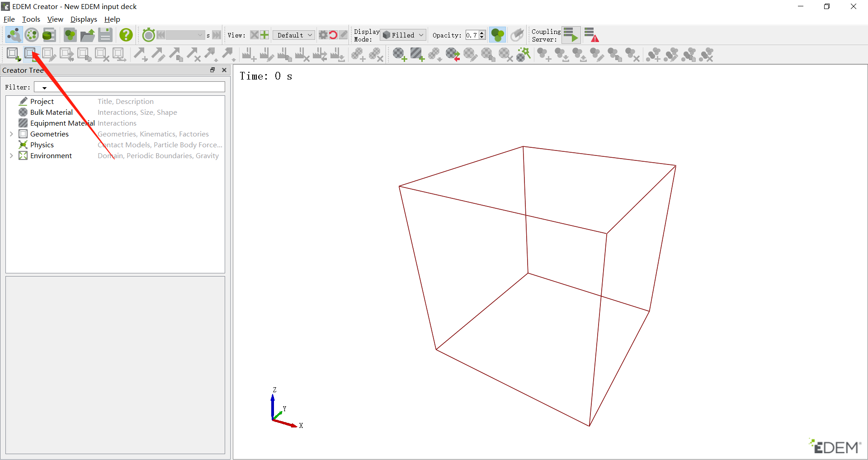Click the new simulation deck icon
Viewport: 868px width, 460px height.
(70, 35)
